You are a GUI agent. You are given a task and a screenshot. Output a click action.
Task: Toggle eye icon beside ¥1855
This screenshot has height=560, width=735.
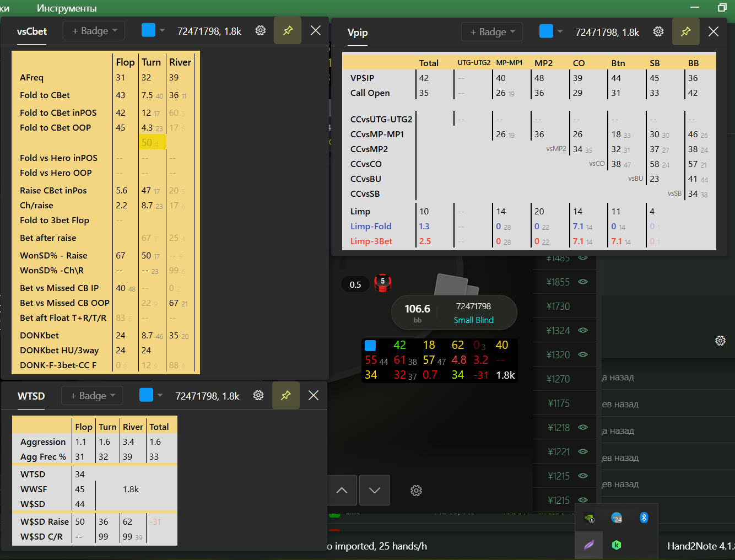click(583, 282)
